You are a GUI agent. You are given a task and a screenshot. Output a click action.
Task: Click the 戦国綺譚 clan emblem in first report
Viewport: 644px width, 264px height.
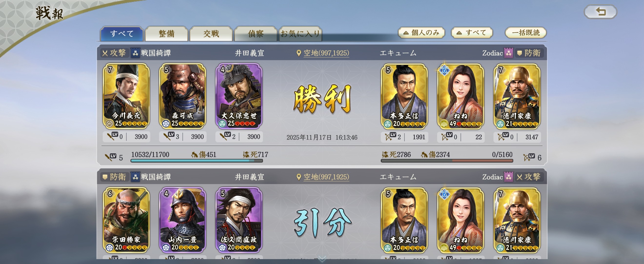135,53
